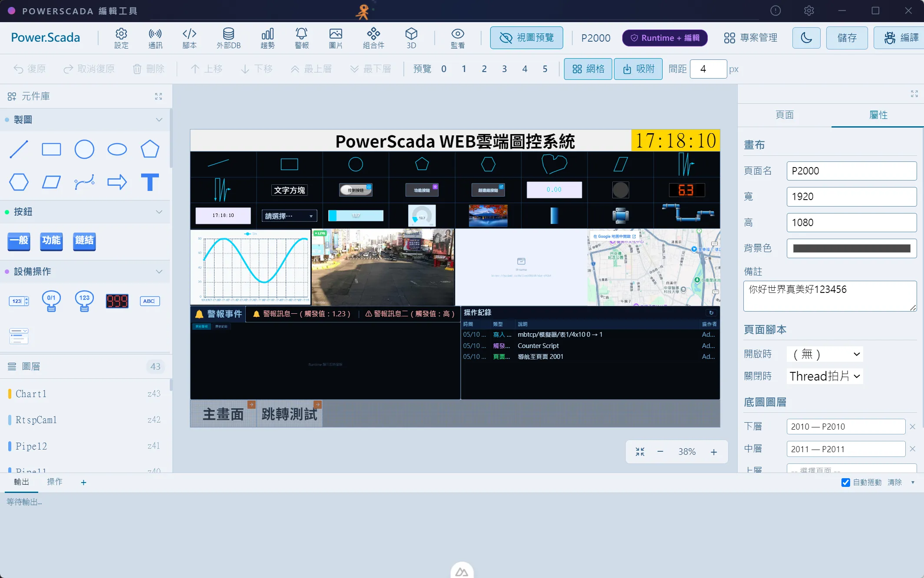Select the Chart1 layer
The height and width of the screenshot is (578, 924).
[x=85, y=394]
